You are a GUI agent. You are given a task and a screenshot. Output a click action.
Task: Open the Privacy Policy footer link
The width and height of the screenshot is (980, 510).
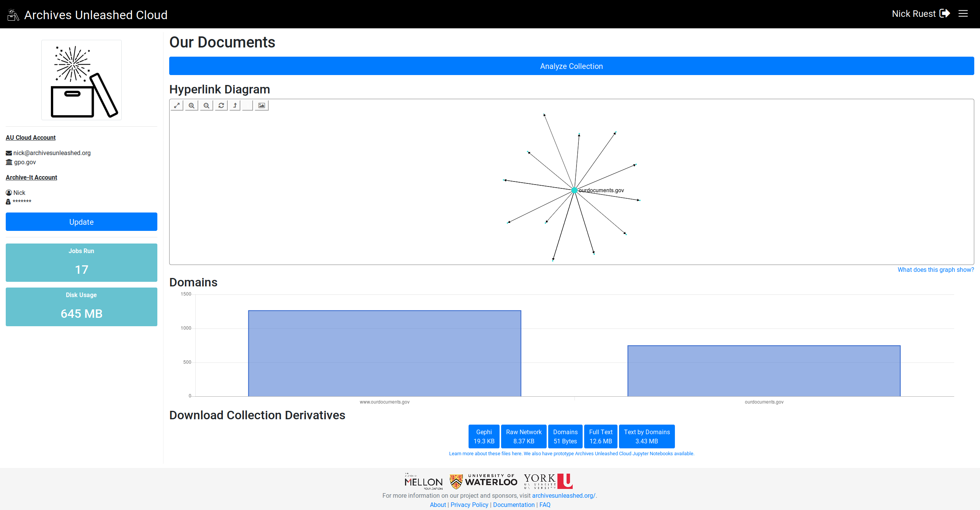pos(469,505)
